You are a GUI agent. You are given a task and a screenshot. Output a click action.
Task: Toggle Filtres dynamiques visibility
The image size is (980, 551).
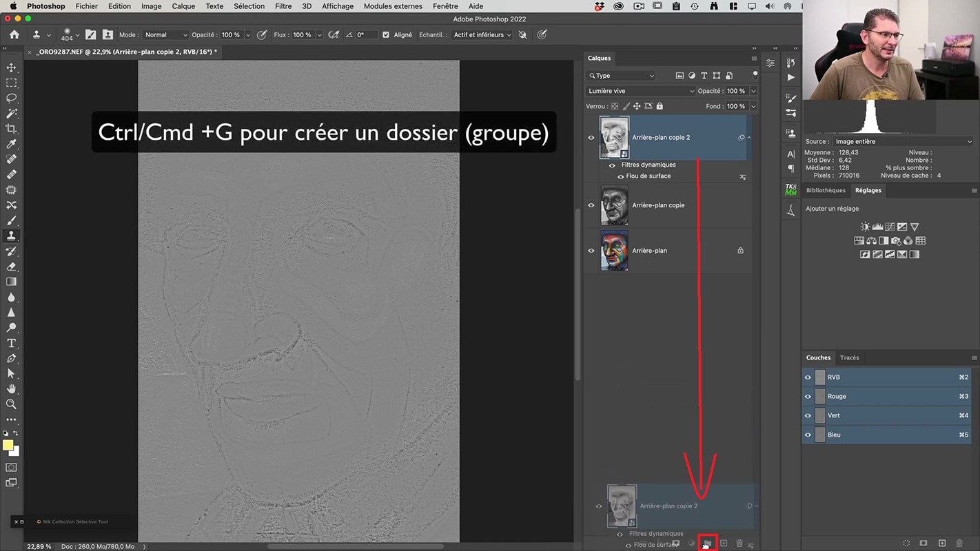click(612, 165)
